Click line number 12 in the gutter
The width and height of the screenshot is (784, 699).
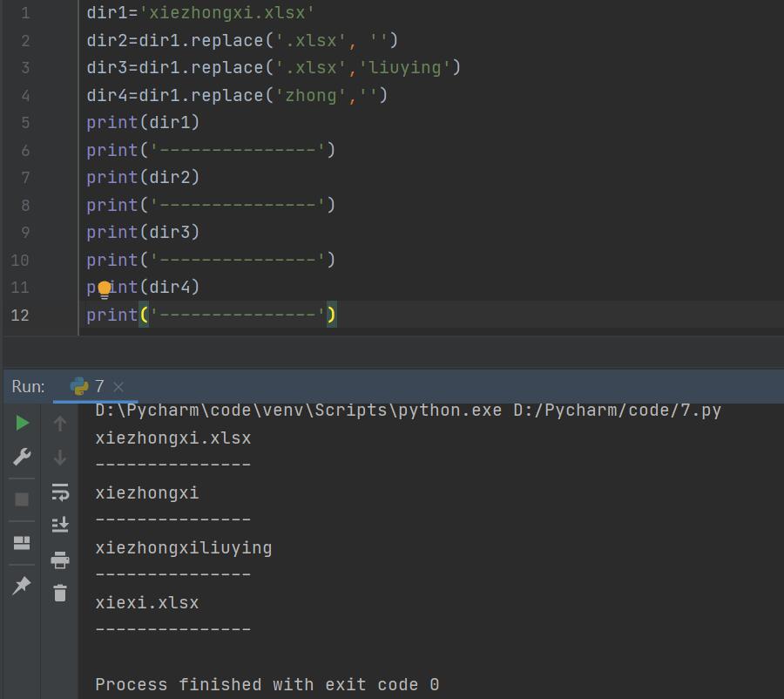point(20,316)
